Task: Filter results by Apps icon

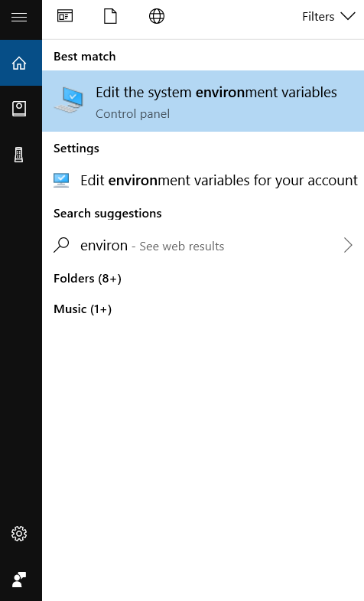Action: (x=65, y=16)
